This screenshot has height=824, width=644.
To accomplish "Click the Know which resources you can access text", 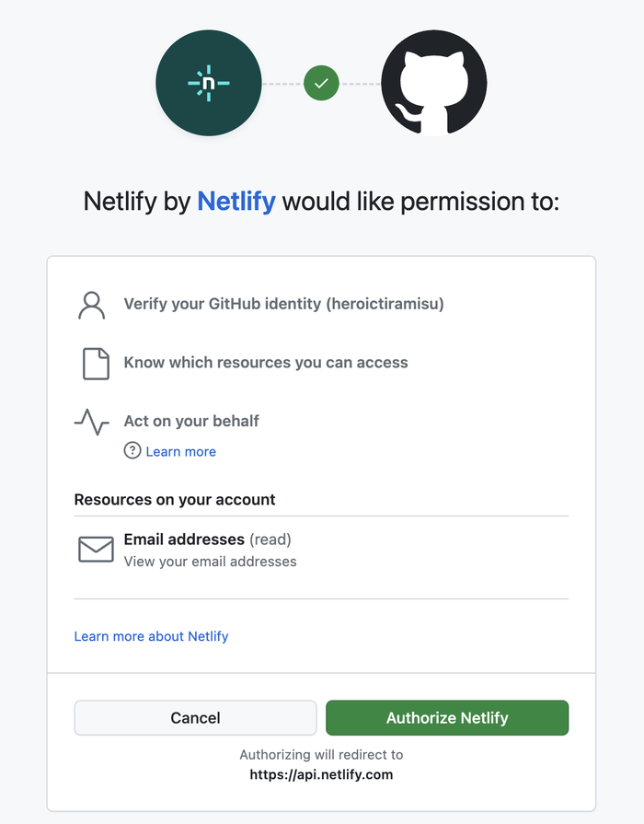I will tap(266, 363).
